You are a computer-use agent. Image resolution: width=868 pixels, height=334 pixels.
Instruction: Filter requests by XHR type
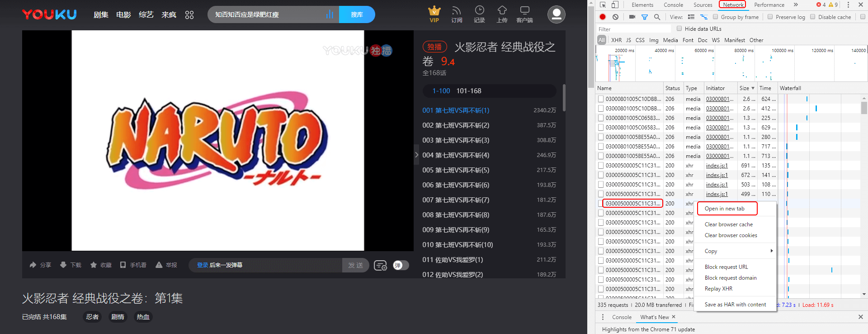(x=616, y=40)
